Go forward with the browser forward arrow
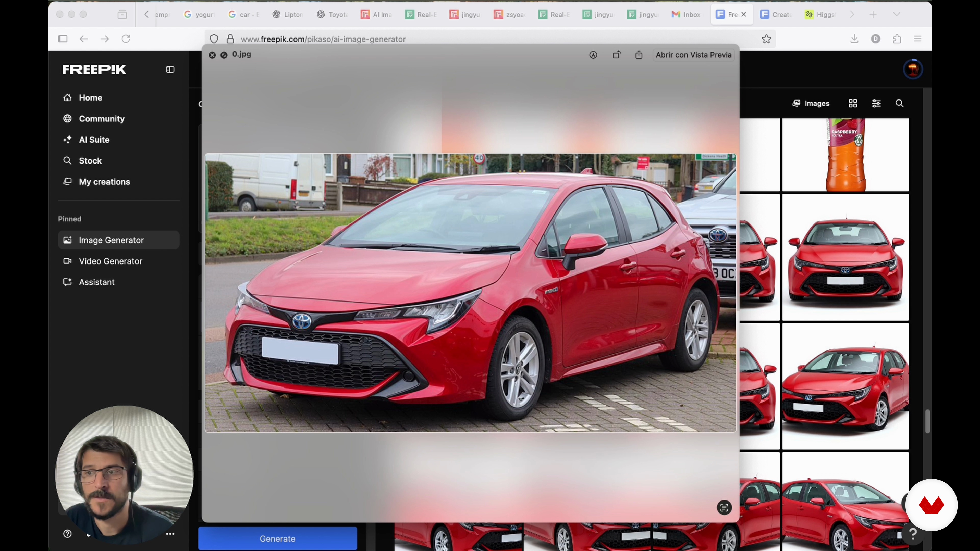Image resolution: width=980 pixels, height=551 pixels. (x=105, y=39)
